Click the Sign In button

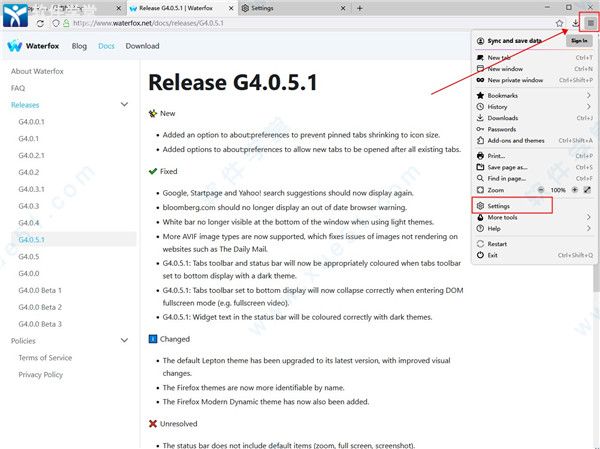[579, 41]
